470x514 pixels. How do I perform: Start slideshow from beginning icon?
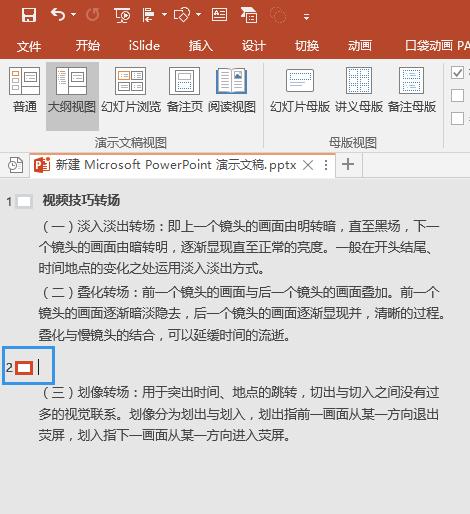(122, 15)
